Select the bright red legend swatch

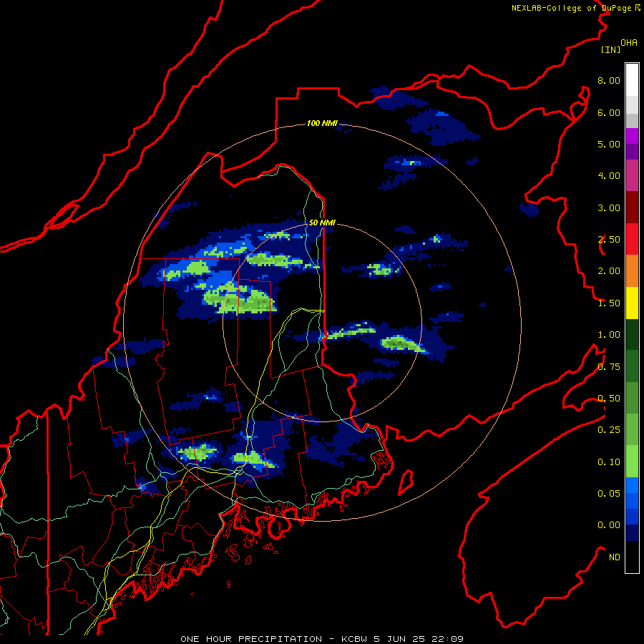(x=632, y=239)
